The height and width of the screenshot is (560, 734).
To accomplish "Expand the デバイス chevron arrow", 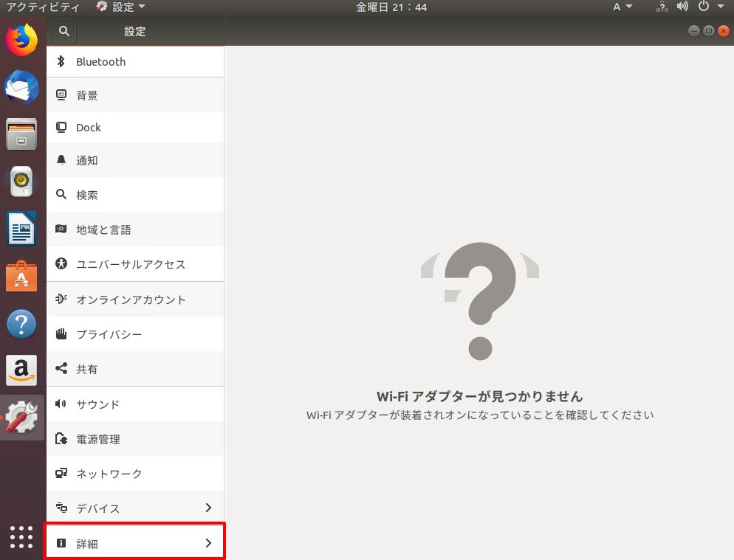I will pos(208,508).
